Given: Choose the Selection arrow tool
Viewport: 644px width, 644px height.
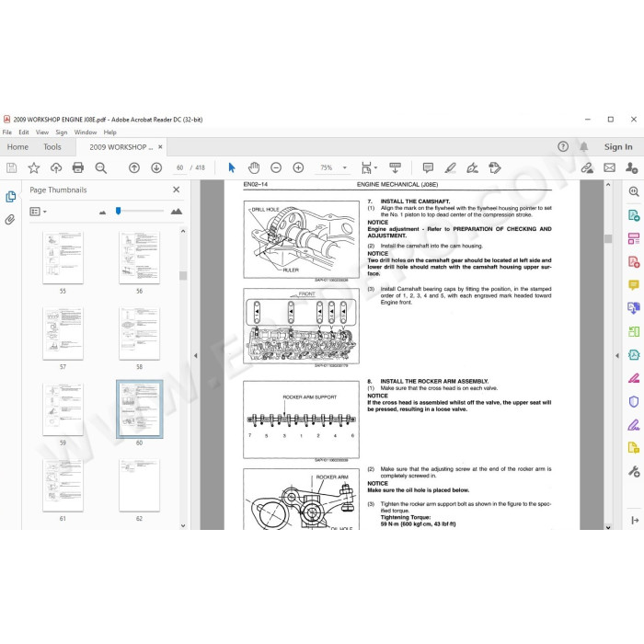Looking at the screenshot, I should click(232, 167).
